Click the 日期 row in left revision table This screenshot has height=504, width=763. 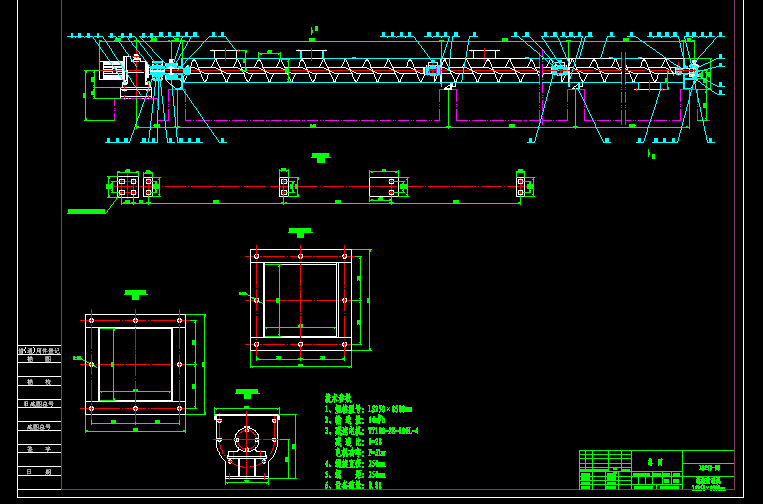(x=40, y=471)
